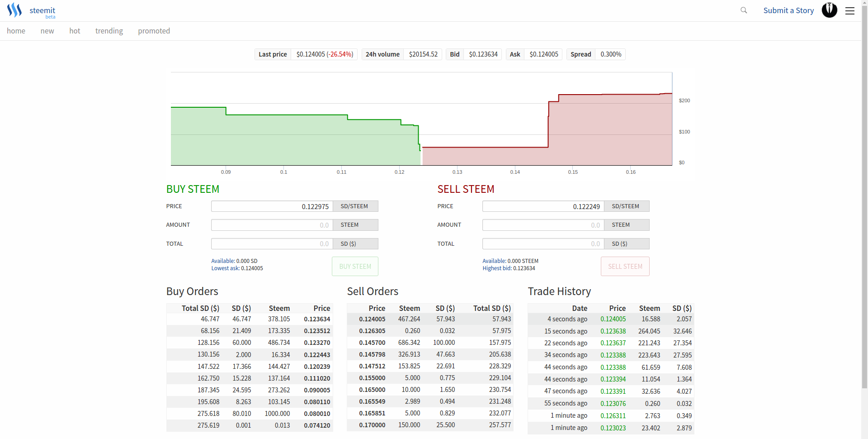This screenshot has height=439, width=868.
Task: Select sell order at price 0.124005
Action: coord(430,319)
